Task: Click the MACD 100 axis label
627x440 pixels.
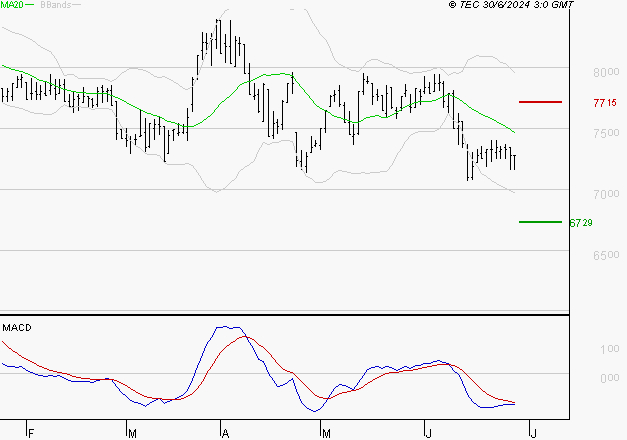Action: click(x=610, y=349)
